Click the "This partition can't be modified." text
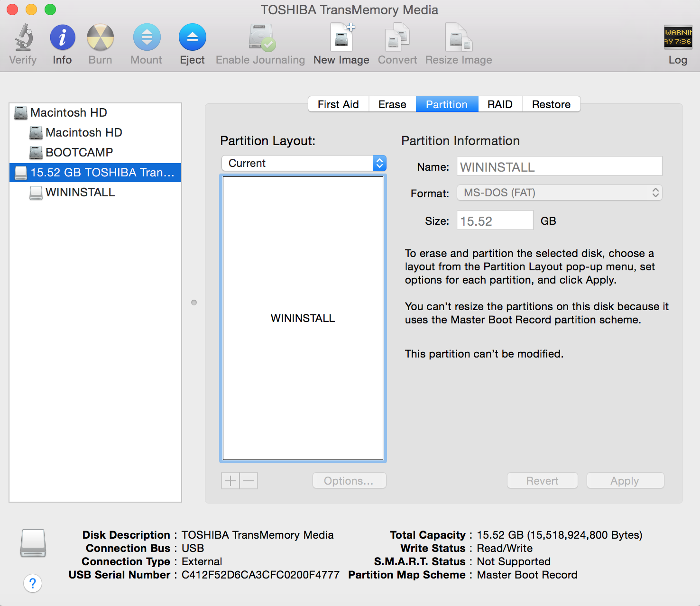Viewport: 700px width, 606px height. (x=484, y=354)
